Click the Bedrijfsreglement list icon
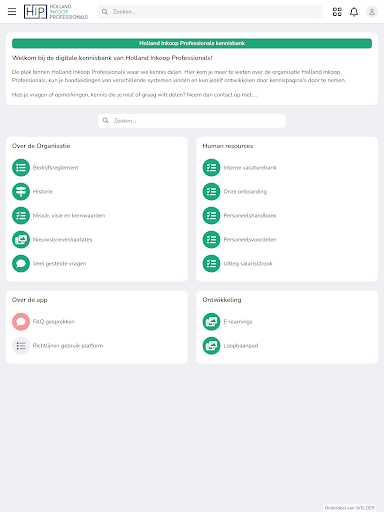Image resolution: width=384 pixels, height=512 pixels. [21, 167]
